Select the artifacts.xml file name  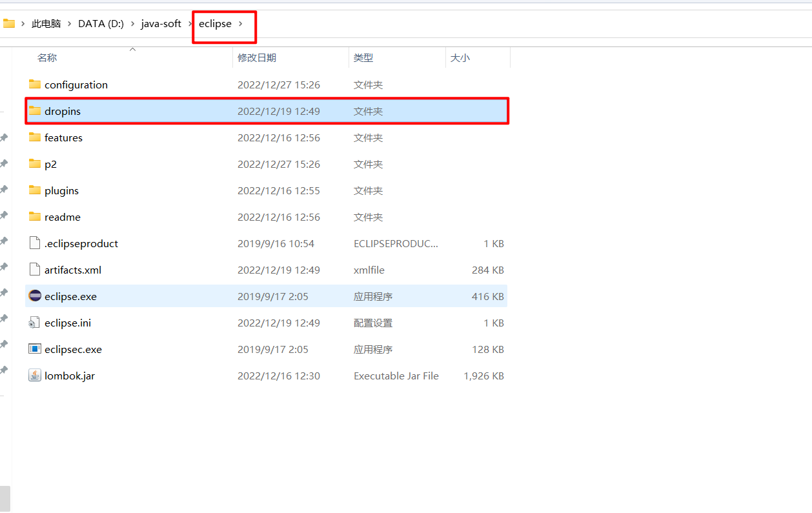73,270
